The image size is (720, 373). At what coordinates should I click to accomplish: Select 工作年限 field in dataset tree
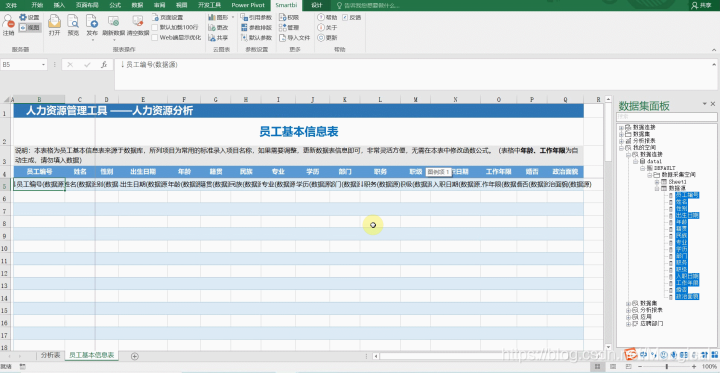687,283
